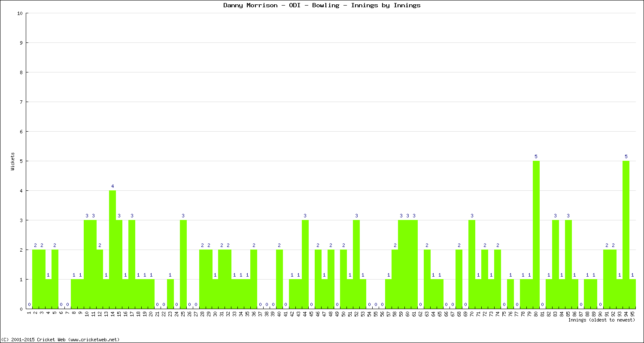Image resolution: width=644 pixels, height=343 pixels.
Task: Select the three-wicket bar at innings 25
Action: 183,265
